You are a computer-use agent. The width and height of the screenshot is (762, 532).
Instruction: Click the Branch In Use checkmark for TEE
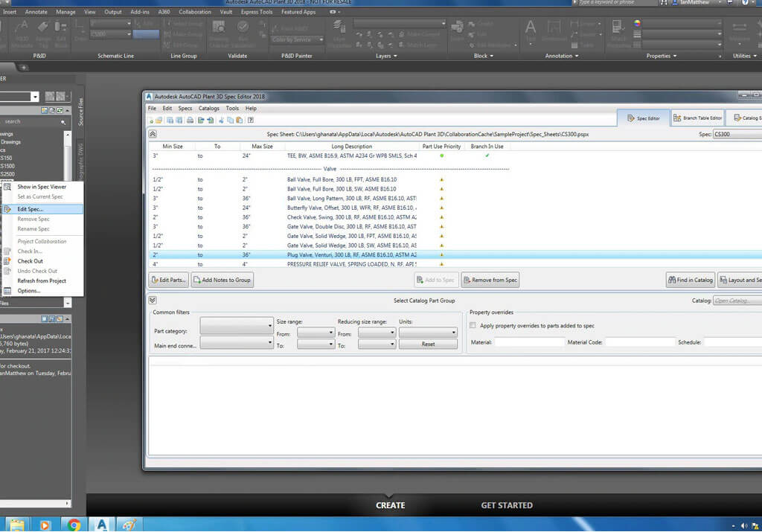487,156
